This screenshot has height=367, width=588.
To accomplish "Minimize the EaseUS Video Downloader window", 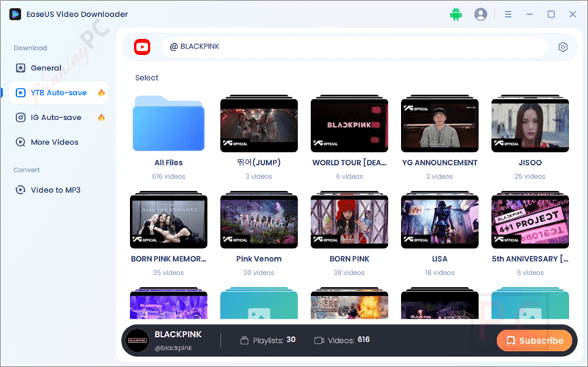I will pos(529,14).
